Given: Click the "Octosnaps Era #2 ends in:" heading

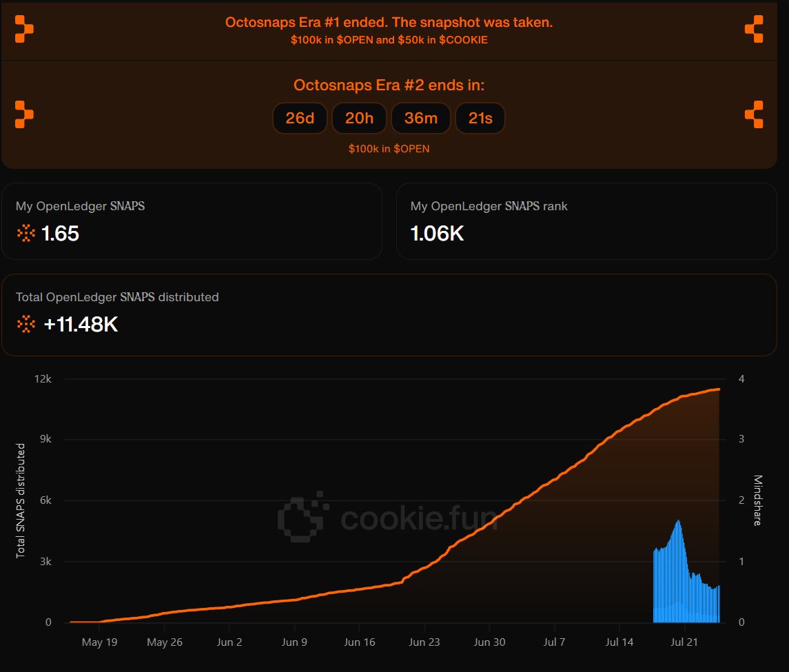Looking at the screenshot, I should [389, 85].
